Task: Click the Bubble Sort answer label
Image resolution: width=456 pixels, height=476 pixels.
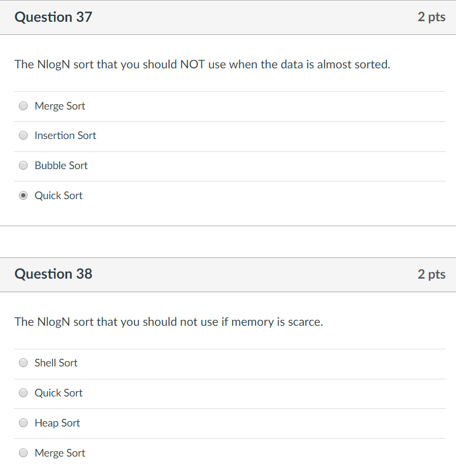Action: click(61, 166)
